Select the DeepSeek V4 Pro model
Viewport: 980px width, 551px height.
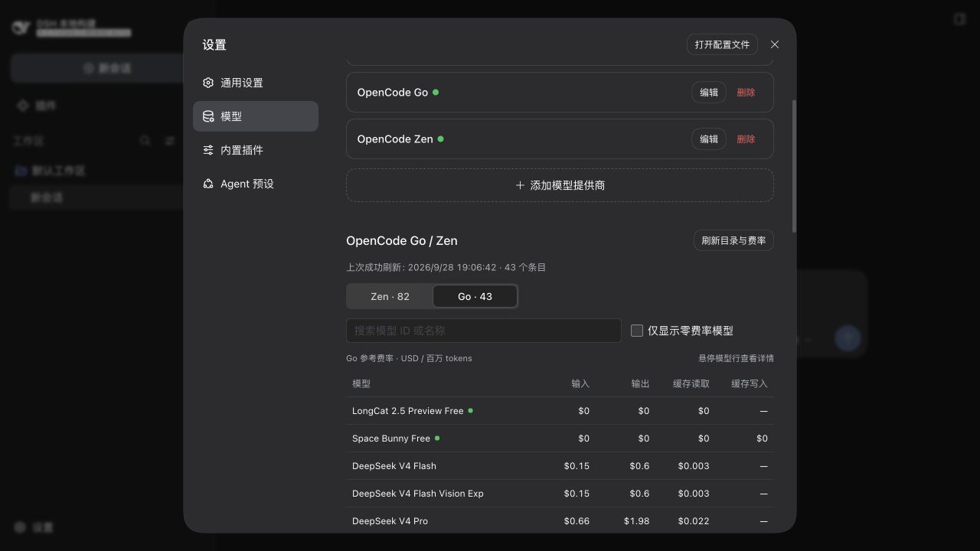pos(560,521)
